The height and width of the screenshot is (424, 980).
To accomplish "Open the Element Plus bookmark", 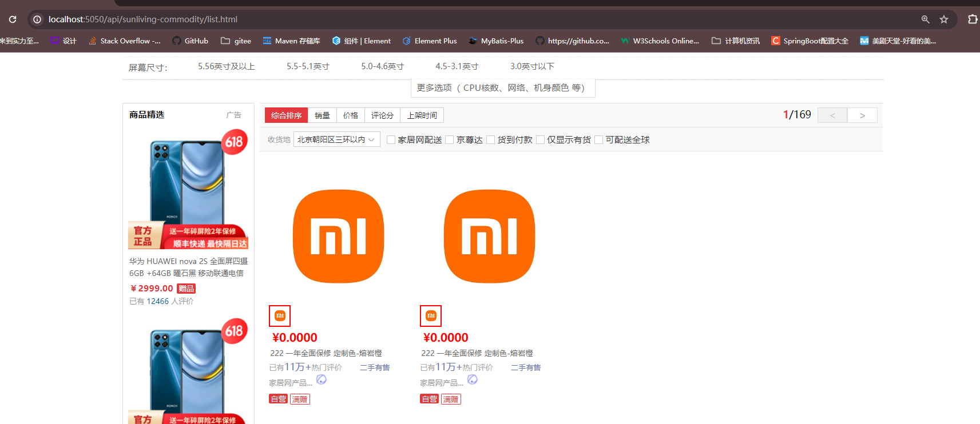I will point(430,41).
